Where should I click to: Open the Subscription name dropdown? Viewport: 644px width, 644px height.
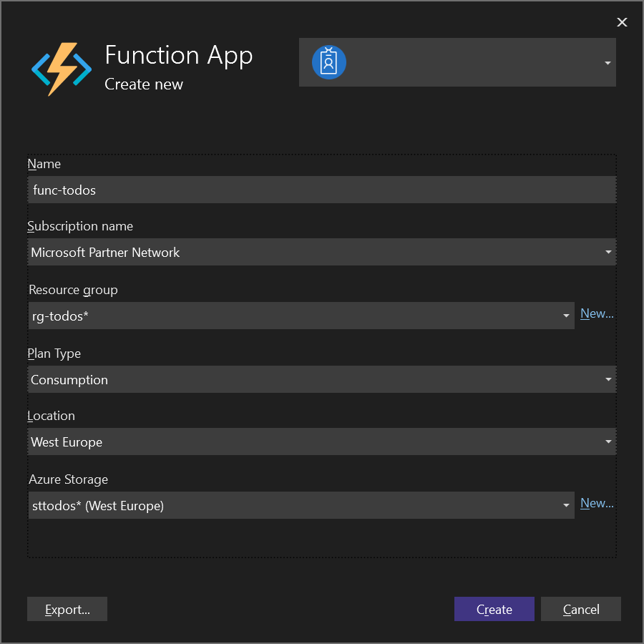tap(608, 252)
